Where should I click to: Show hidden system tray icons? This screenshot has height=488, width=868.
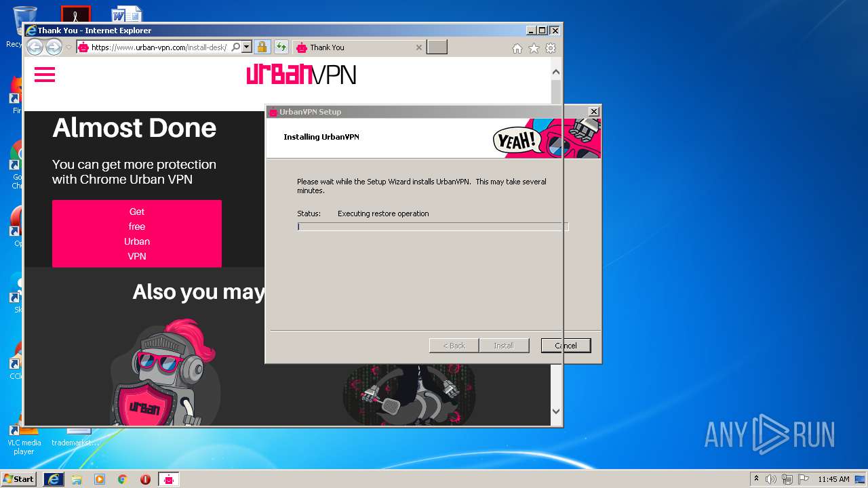click(756, 479)
